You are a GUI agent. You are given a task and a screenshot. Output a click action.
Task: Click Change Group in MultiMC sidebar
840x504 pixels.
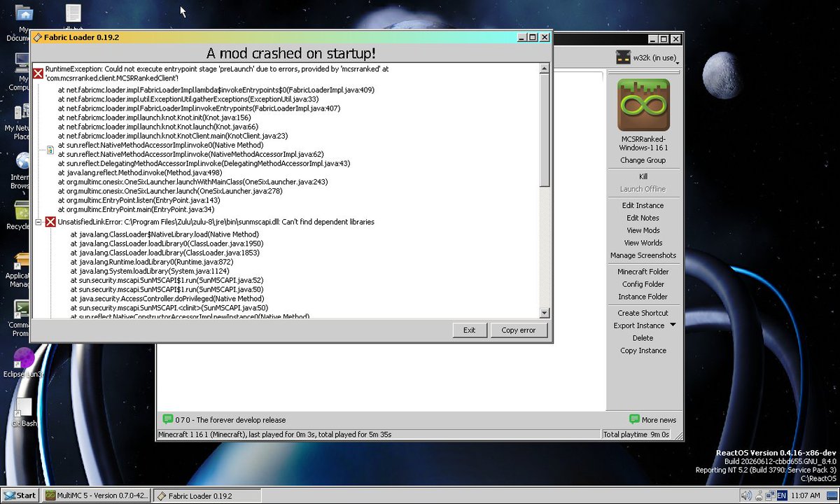[643, 160]
